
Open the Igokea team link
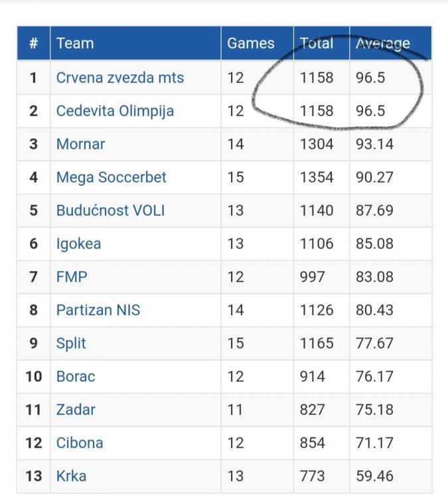click(78, 244)
